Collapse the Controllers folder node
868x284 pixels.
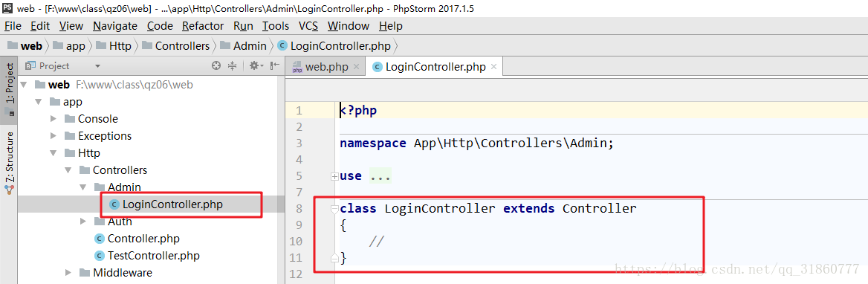click(x=68, y=170)
